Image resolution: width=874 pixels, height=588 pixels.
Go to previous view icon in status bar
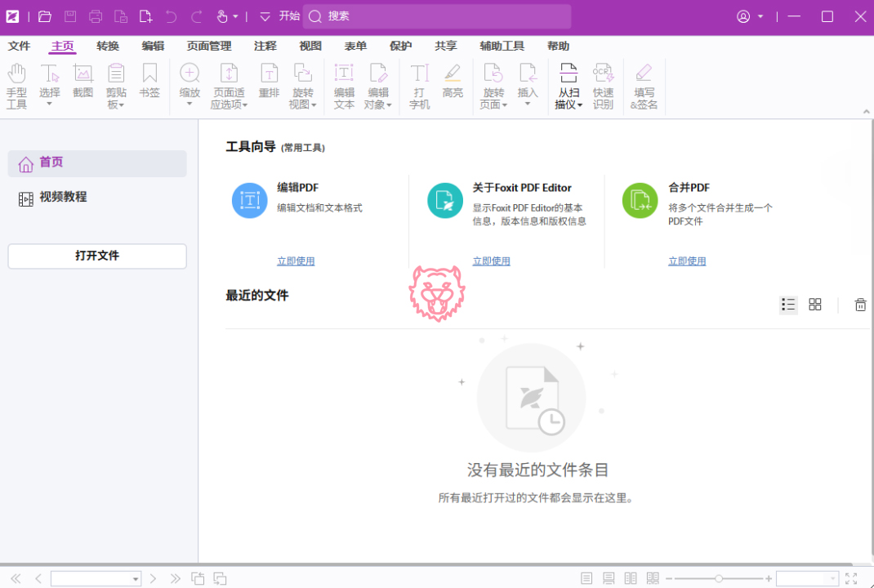198,578
